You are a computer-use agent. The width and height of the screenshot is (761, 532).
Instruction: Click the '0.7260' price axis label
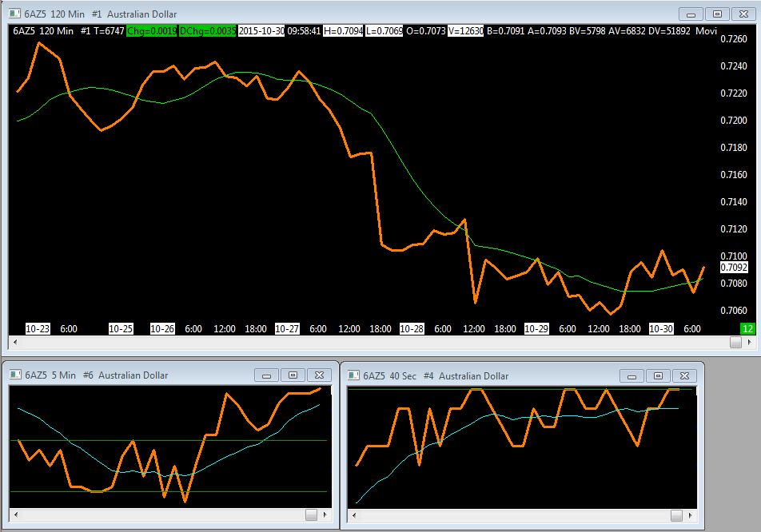(734, 39)
